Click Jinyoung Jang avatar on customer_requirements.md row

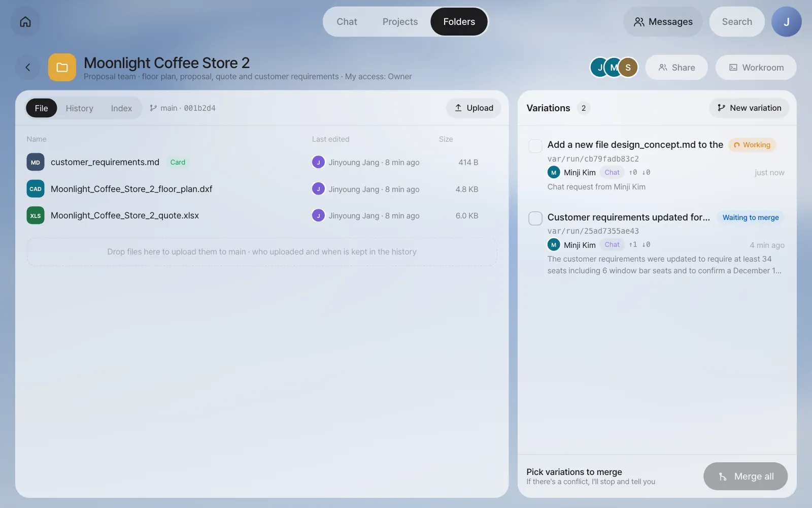pos(318,162)
